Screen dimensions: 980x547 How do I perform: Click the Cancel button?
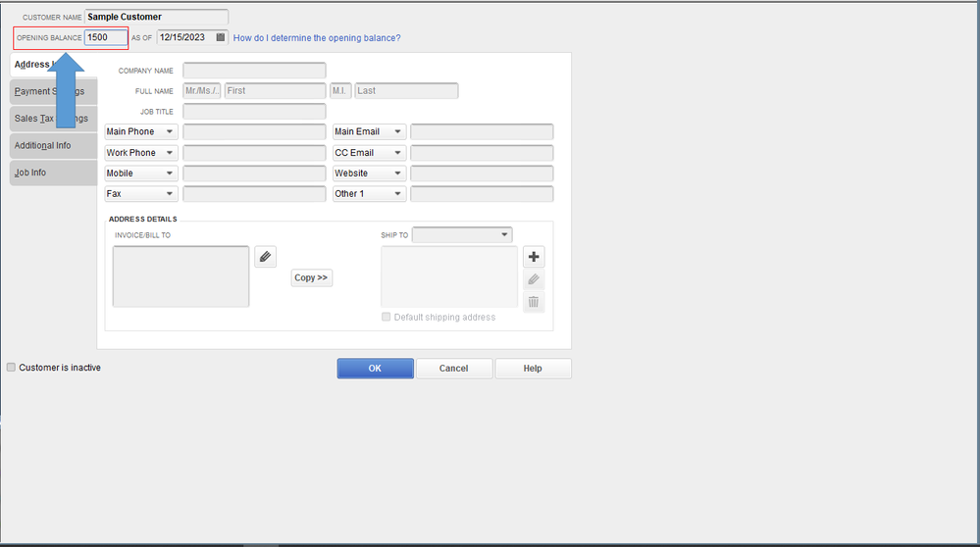454,369
